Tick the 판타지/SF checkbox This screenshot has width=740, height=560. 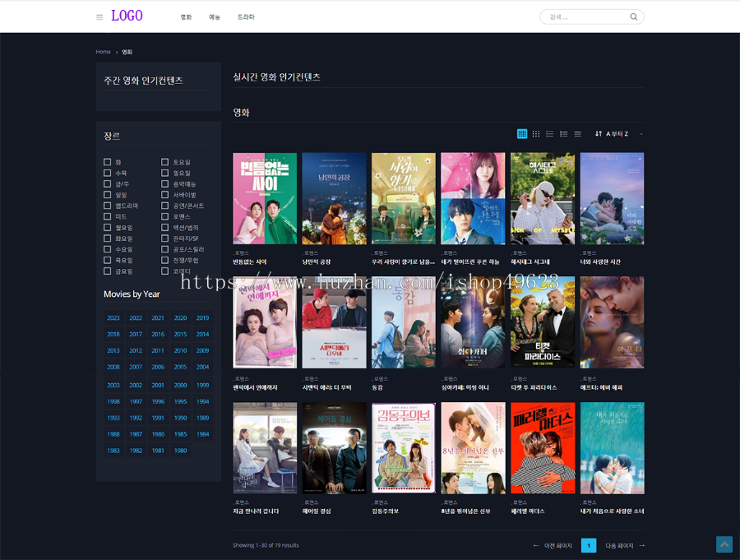[164, 238]
